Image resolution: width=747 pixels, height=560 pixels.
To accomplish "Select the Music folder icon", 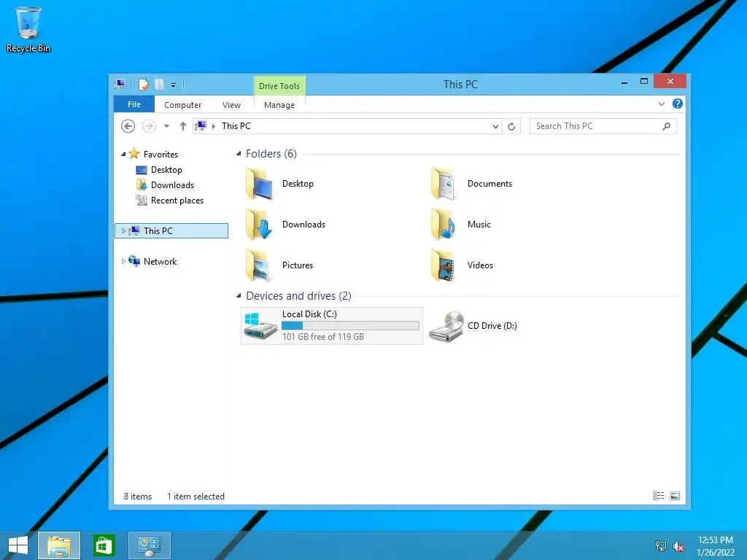I will 444,225.
